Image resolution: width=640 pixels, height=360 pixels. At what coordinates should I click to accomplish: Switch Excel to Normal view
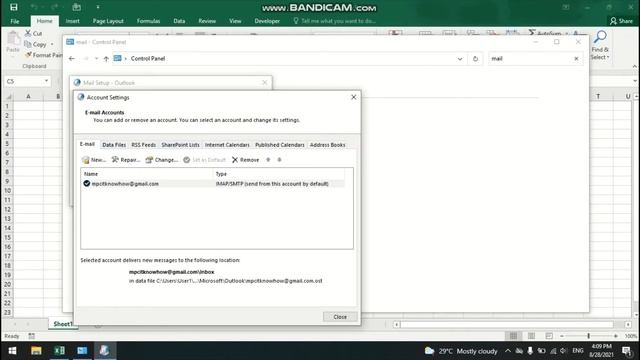[513, 336]
